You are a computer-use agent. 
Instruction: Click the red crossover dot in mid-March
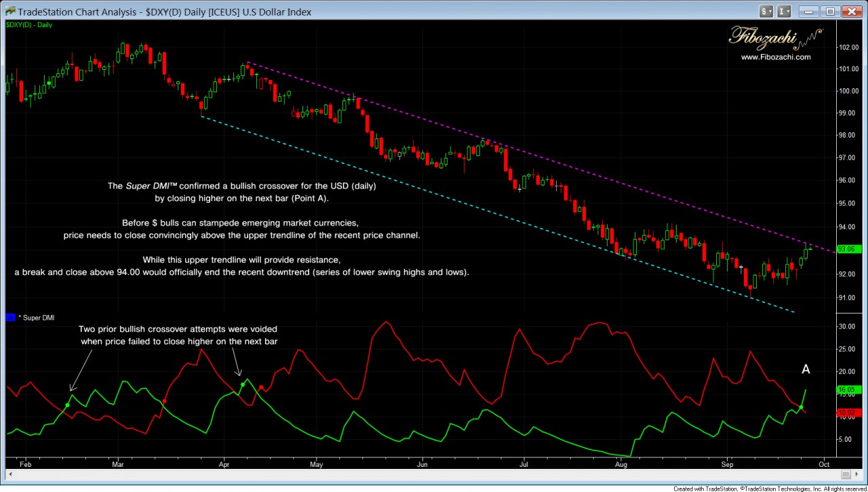164,402
